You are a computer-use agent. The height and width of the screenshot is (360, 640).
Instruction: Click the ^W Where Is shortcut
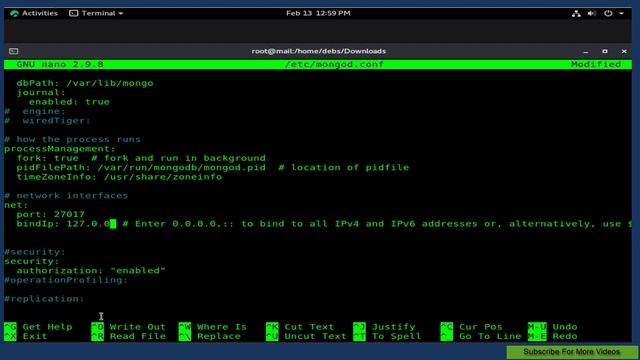(x=213, y=327)
